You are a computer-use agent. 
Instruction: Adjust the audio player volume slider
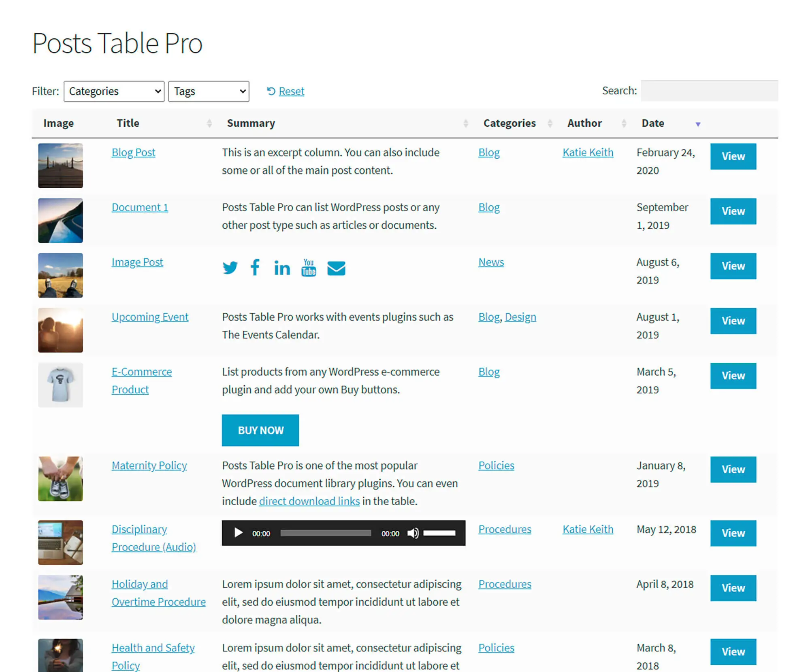pyautogui.click(x=439, y=533)
